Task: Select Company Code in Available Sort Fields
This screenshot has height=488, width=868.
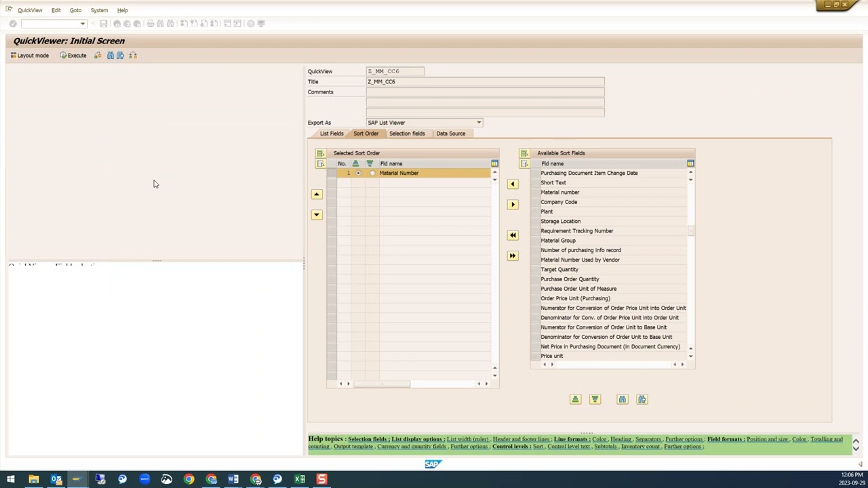Action: click(x=559, y=202)
